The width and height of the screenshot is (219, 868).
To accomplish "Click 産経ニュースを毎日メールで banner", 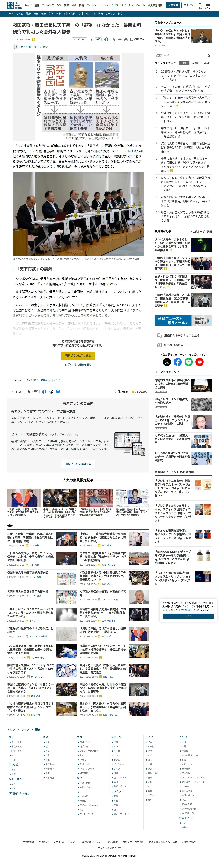I will tap(183, 321).
